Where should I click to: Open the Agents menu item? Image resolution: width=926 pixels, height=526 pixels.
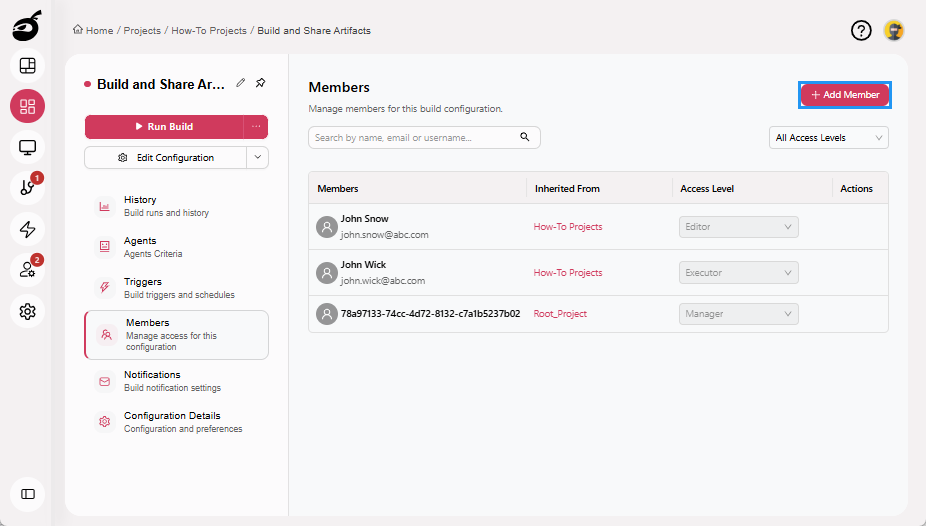176,247
